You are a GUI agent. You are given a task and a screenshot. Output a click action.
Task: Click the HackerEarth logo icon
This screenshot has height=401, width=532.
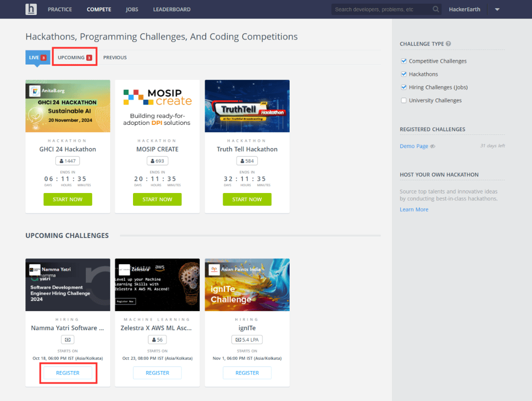click(31, 9)
